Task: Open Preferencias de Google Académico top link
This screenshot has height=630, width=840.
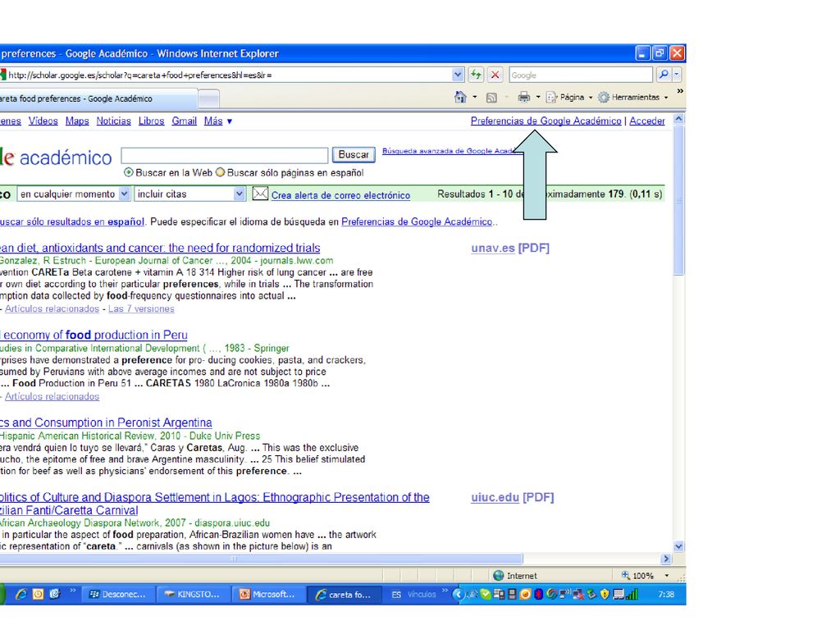Action: coord(546,121)
